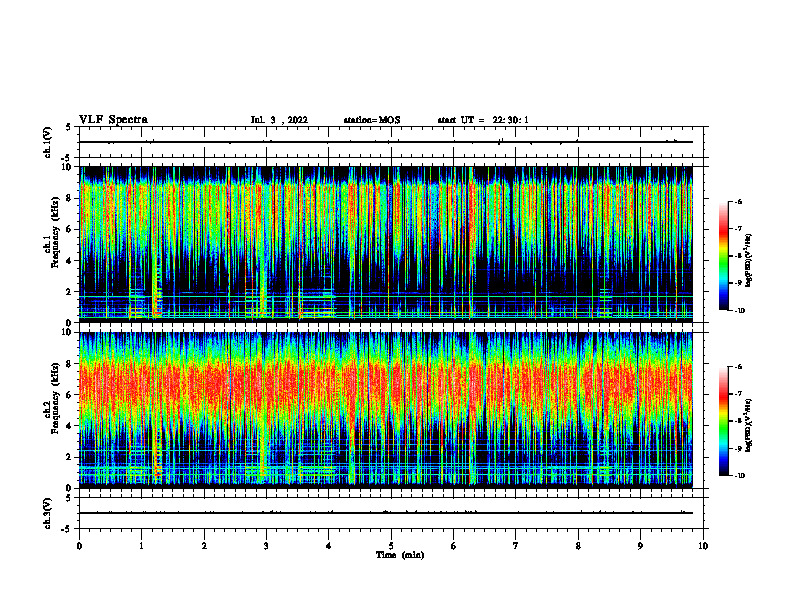Click the 'Time (min)' x-axis label
The width and height of the screenshot is (792, 612).
coord(400,555)
